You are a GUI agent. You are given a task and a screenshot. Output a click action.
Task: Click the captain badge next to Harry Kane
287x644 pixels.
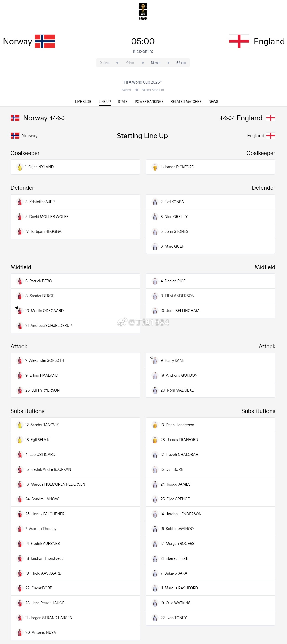pyautogui.click(x=152, y=357)
